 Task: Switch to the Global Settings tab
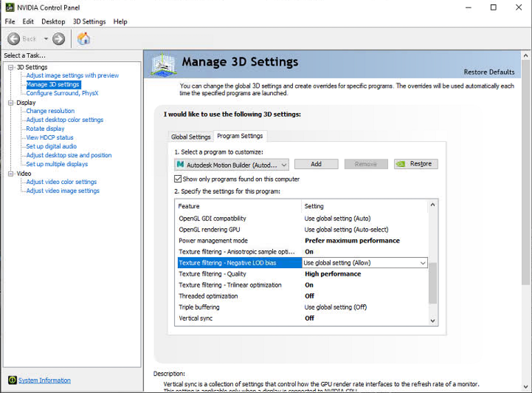pos(191,136)
